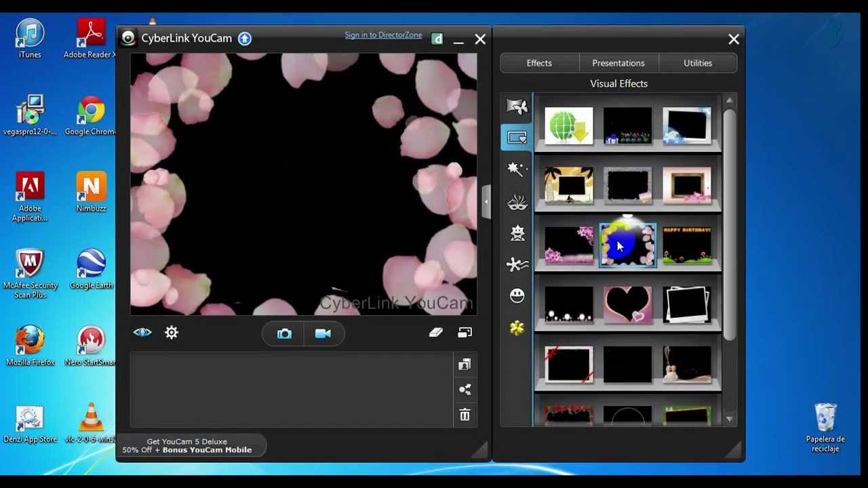868x488 pixels.
Task: Apply the palm tree beach frame
Action: pos(568,186)
